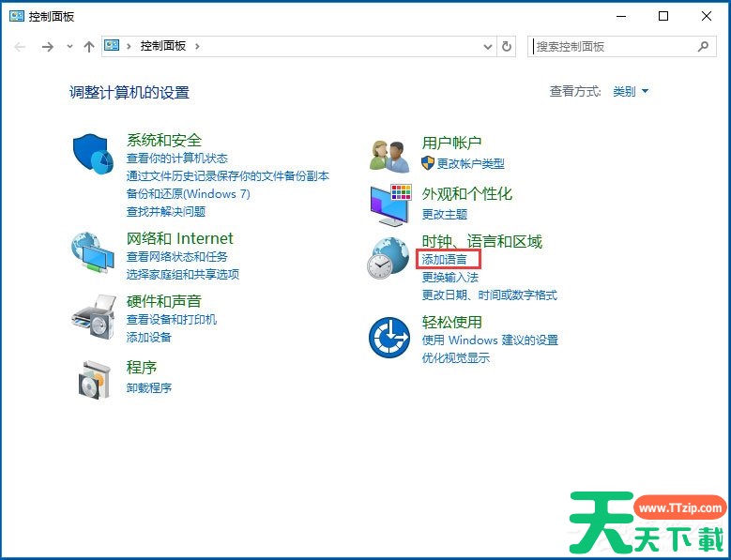731x560 pixels.
Task: Click the 添加设备 link
Action: point(148,338)
